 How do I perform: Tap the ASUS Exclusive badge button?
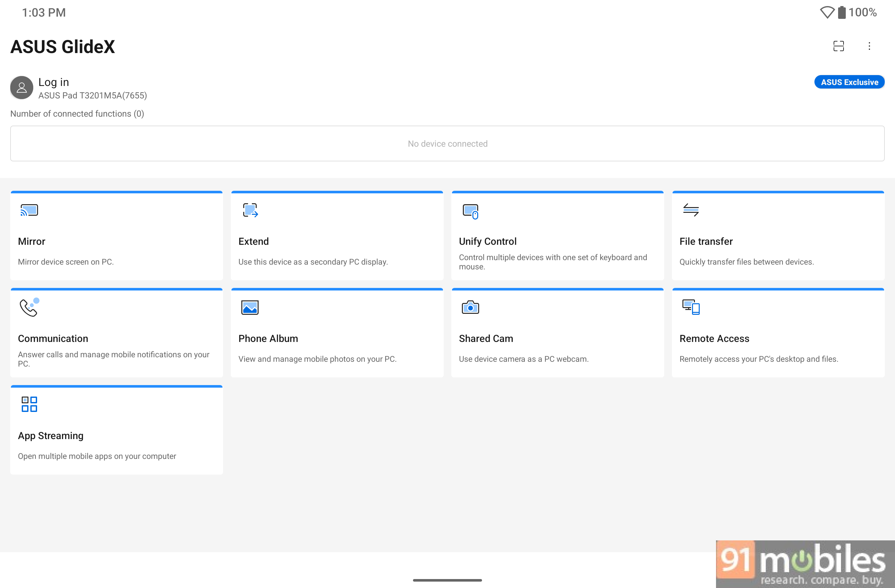click(x=849, y=82)
